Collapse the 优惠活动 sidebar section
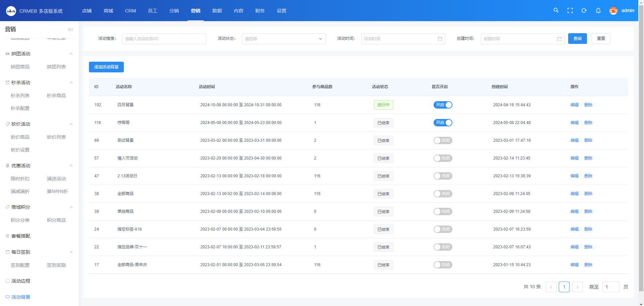 [x=71, y=166]
